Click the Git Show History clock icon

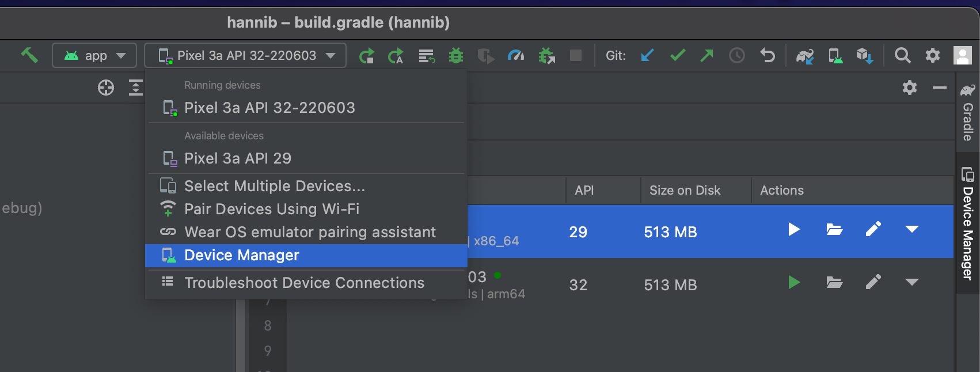pyautogui.click(x=737, y=55)
